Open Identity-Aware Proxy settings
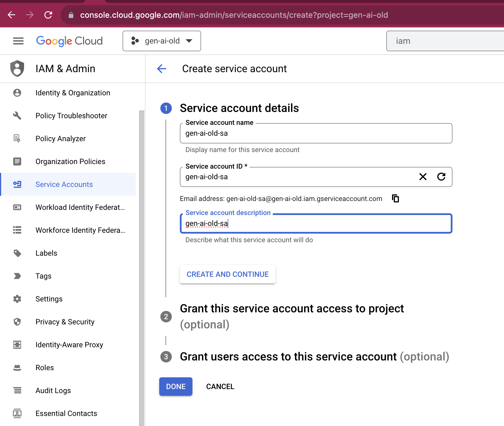The image size is (504, 426). click(69, 345)
